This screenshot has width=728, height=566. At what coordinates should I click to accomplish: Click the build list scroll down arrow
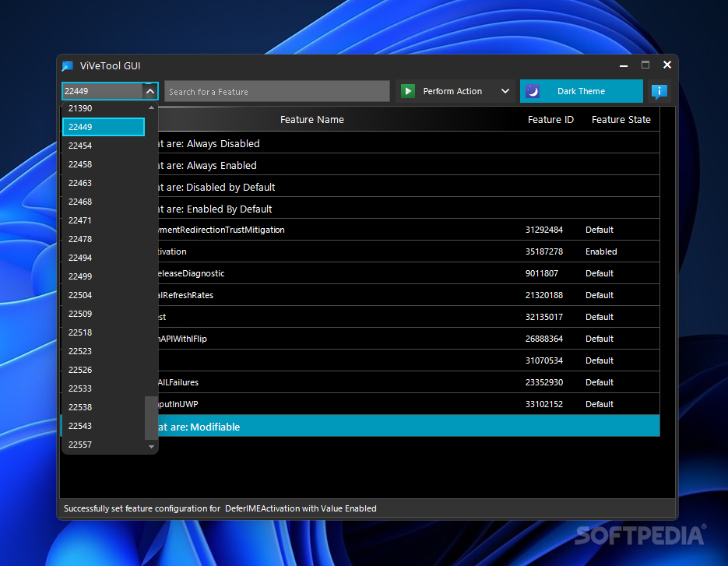pos(151,447)
